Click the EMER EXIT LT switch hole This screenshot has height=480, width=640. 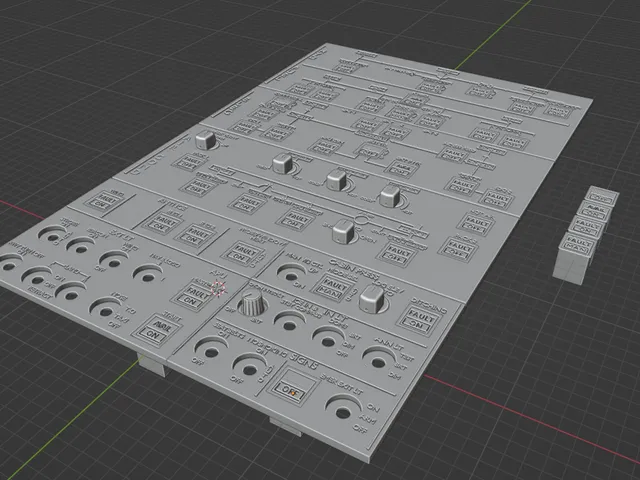point(344,414)
